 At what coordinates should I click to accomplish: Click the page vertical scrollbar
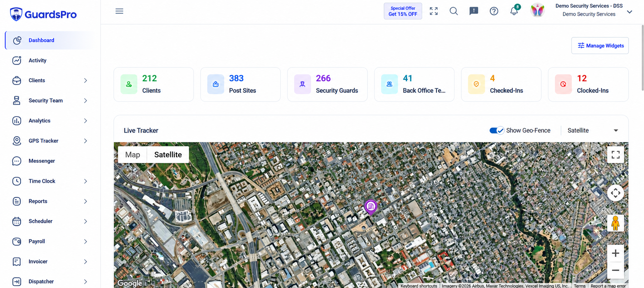click(642, 58)
